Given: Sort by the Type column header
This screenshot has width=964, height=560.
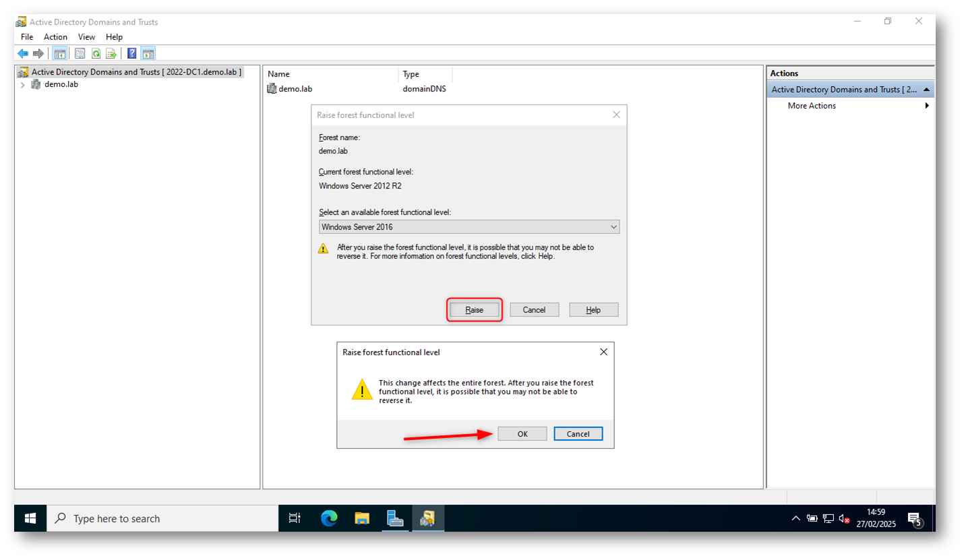Looking at the screenshot, I should point(425,74).
